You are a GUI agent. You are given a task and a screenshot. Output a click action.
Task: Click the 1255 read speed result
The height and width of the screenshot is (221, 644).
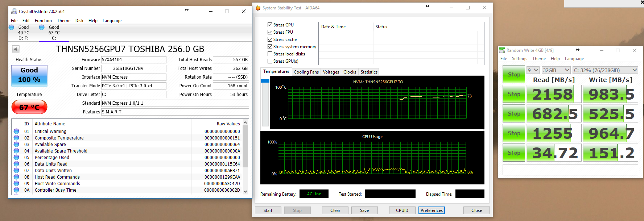(x=554, y=133)
